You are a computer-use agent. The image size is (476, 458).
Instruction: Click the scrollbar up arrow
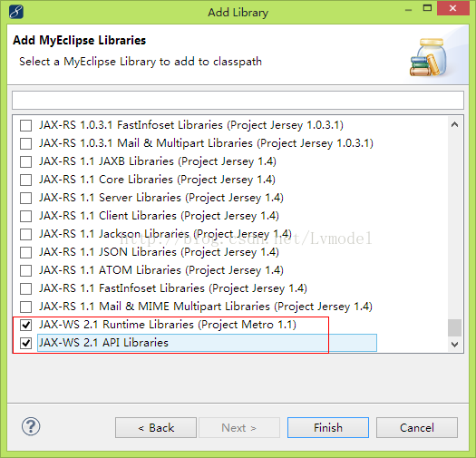pyautogui.click(x=454, y=124)
